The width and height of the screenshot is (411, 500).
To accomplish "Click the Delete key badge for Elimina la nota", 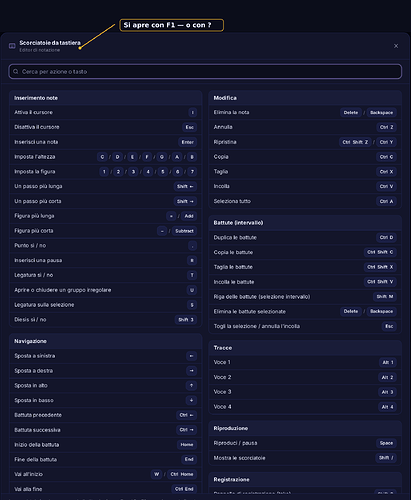I will click(351, 113).
